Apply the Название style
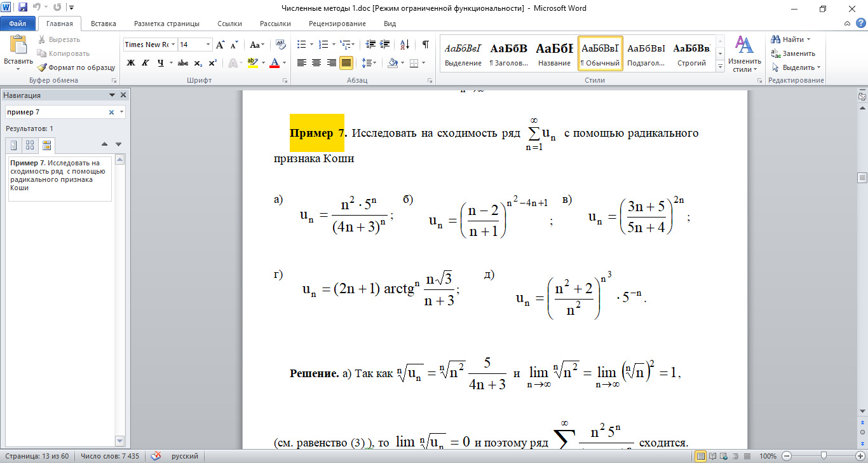The image size is (868, 463). coord(555,53)
